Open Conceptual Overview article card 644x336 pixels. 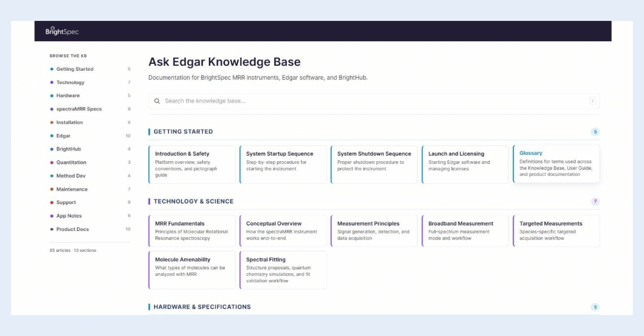point(283,231)
